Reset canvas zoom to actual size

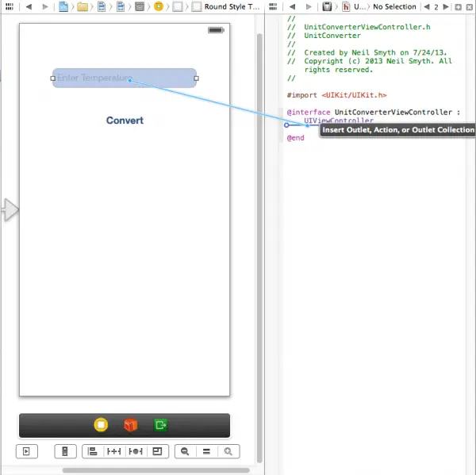coord(206,451)
